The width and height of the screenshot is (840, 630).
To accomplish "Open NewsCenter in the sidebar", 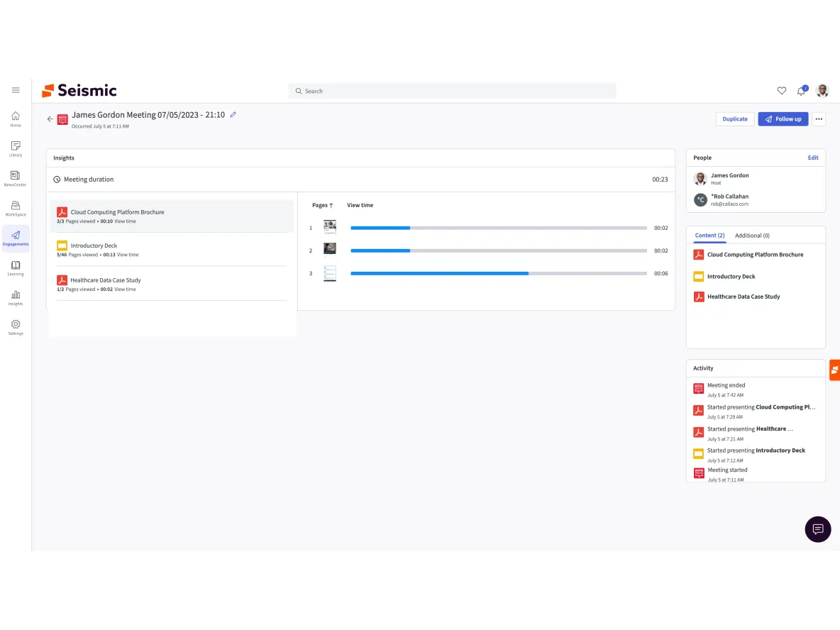I will pos(16,178).
